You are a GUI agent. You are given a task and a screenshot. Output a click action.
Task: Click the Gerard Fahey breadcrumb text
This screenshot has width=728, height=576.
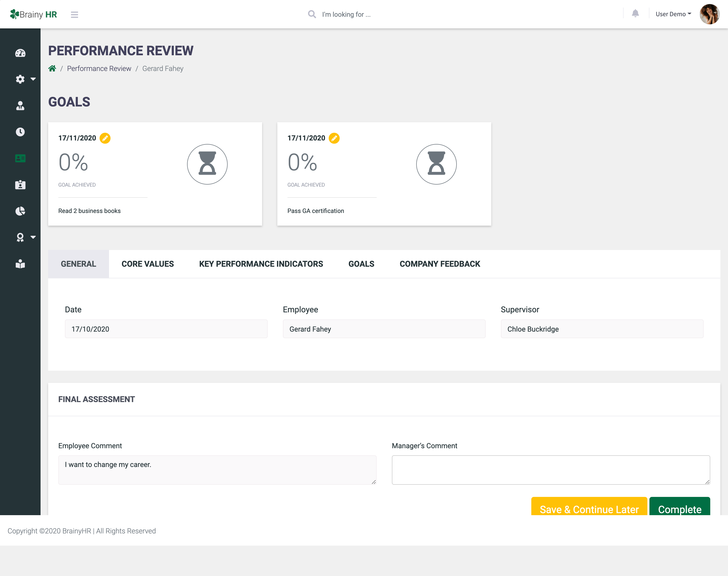point(162,68)
